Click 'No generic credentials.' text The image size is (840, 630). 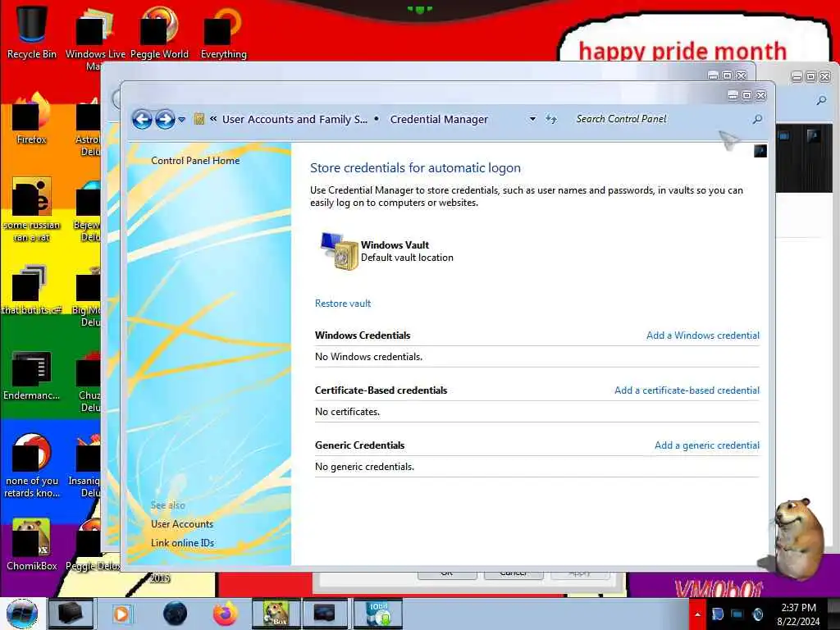coord(364,467)
